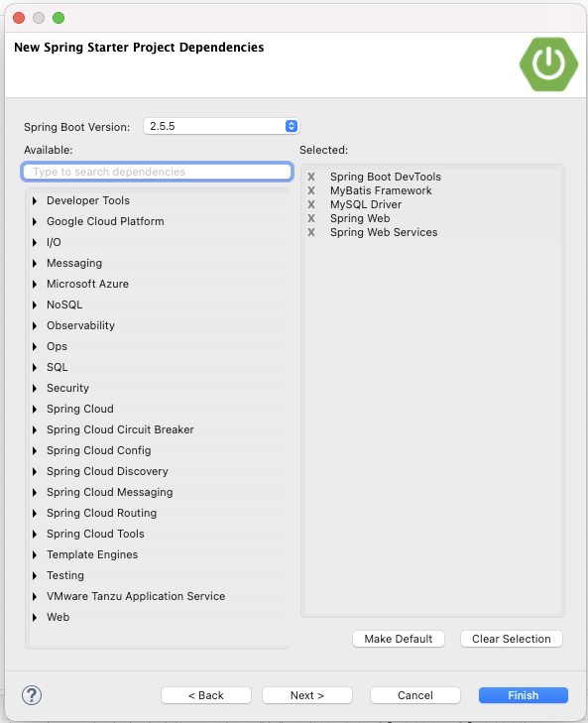This screenshot has height=723, width=588.
Task: Expand the Spring Cloud Config arrow
Action: [35, 450]
